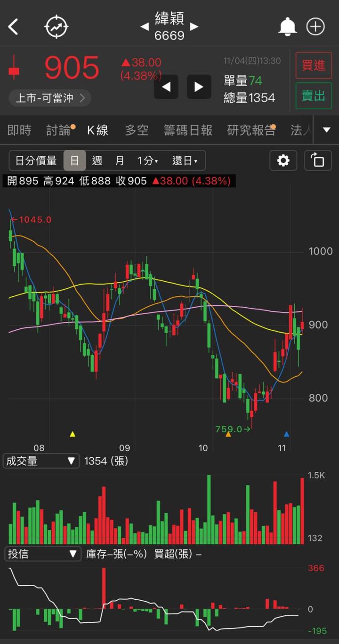
Task: Rotate chart to landscape view icon
Action: pos(318,160)
